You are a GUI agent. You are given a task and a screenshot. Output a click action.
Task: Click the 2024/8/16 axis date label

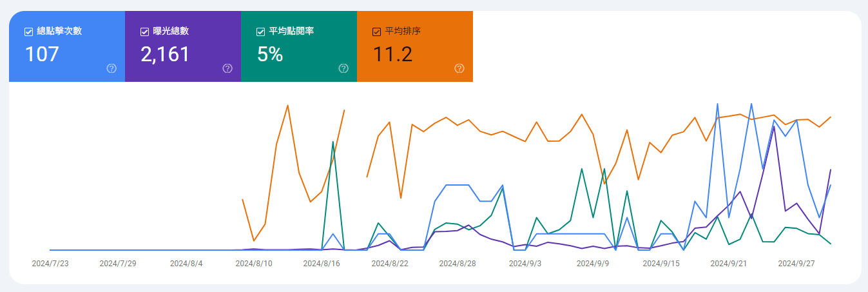coord(322,264)
